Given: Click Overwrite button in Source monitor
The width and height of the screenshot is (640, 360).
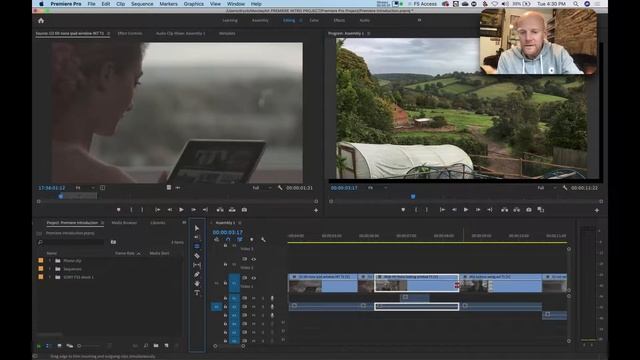Looking at the screenshot, I should pyautogui.click(x=232, y=210).
